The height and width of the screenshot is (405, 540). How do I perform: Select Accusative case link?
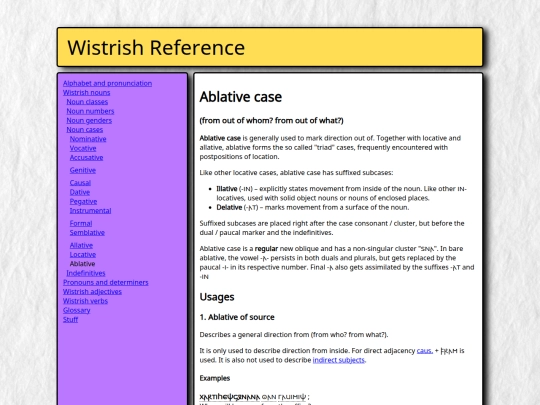tap(86, 158)
